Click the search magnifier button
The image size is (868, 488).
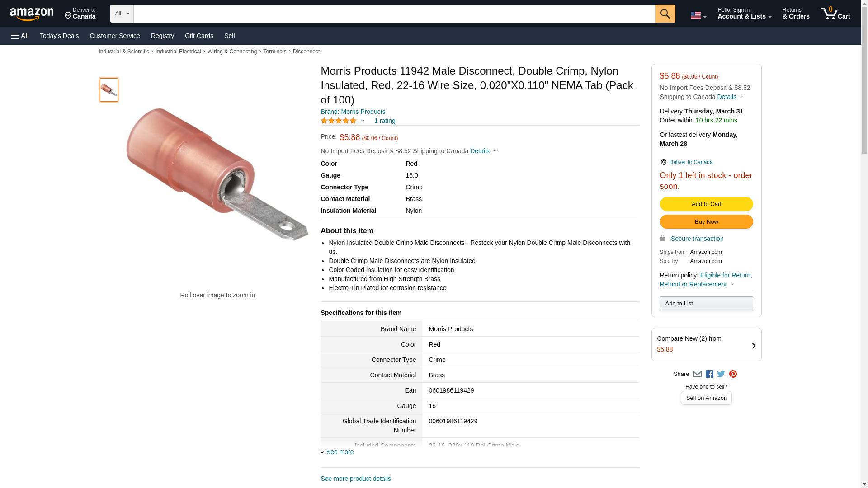[665, 14]
